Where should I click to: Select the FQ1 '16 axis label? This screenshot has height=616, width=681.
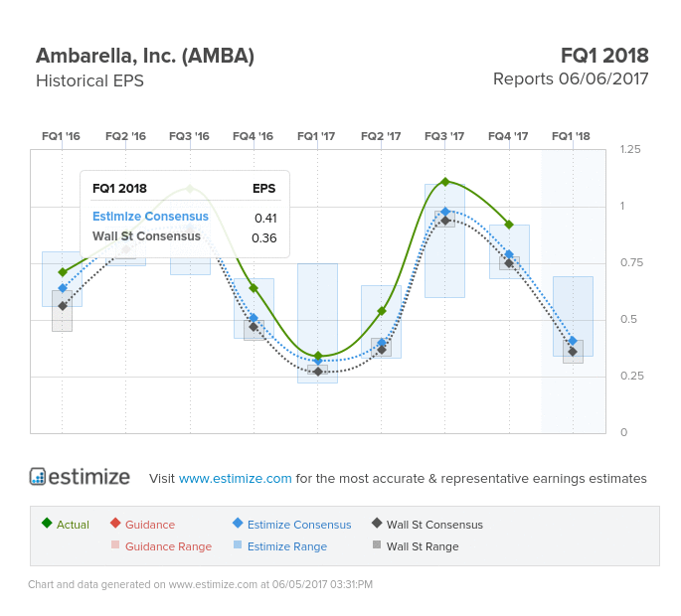(62, 136)
